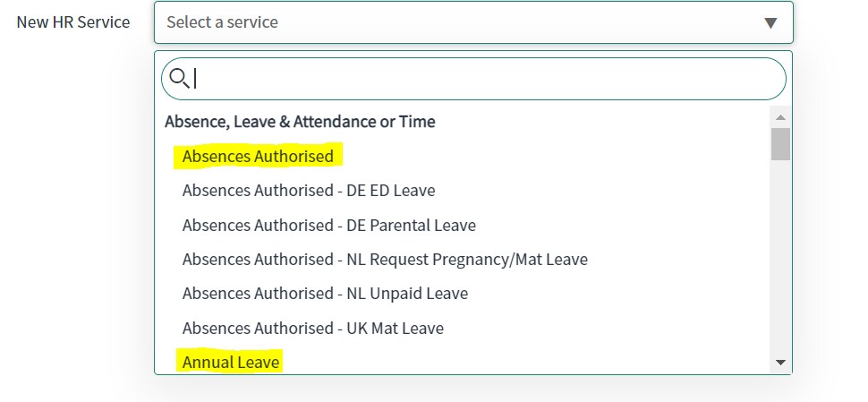Click empty scrollbar track below the thumb
868x402 pixels.
coord(780,258)
